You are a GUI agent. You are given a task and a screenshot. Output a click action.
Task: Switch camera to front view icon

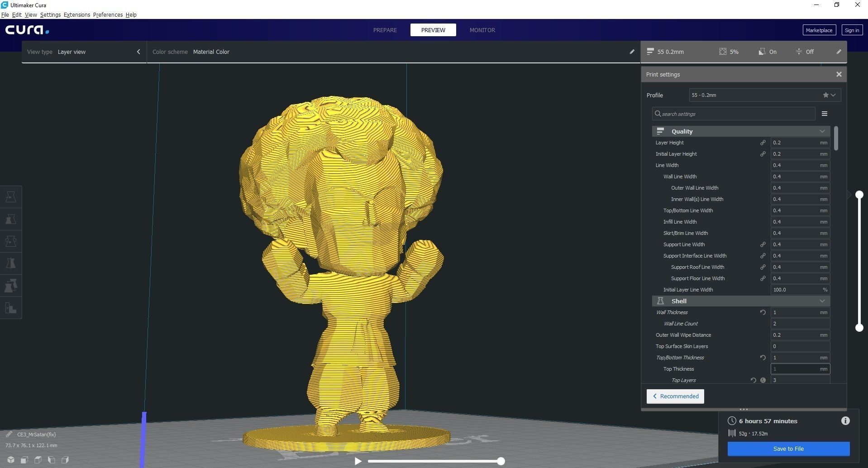24,460
